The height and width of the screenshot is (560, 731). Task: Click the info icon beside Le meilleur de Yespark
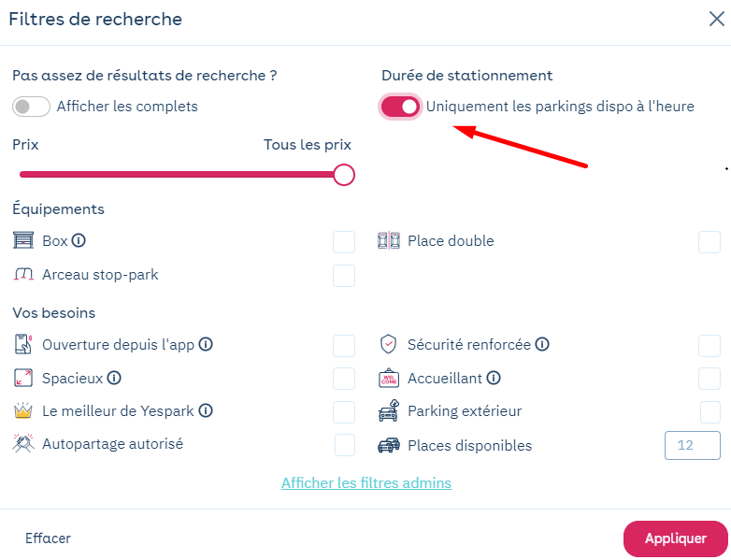click(206, 410)
